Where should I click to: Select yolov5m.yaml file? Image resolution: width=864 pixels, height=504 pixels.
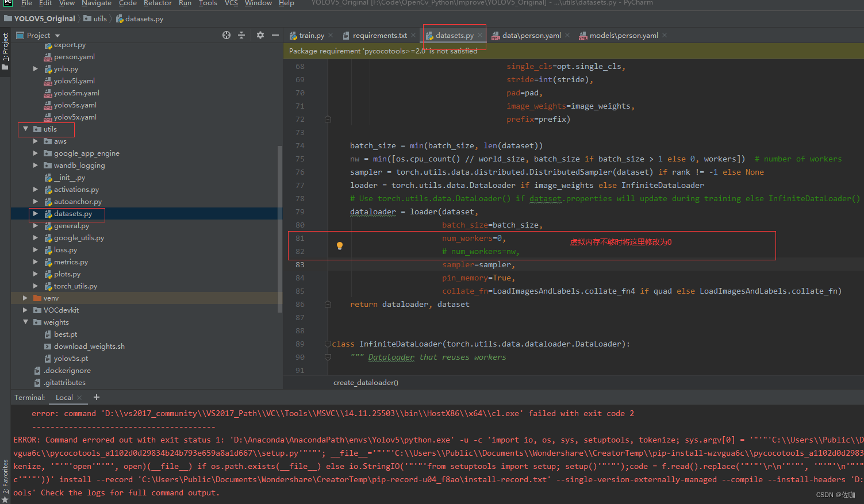(76, 93)
